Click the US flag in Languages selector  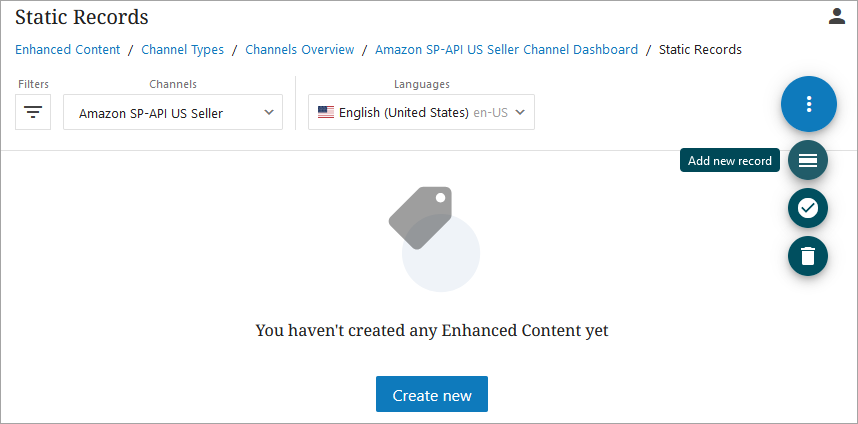click(326, 113)
